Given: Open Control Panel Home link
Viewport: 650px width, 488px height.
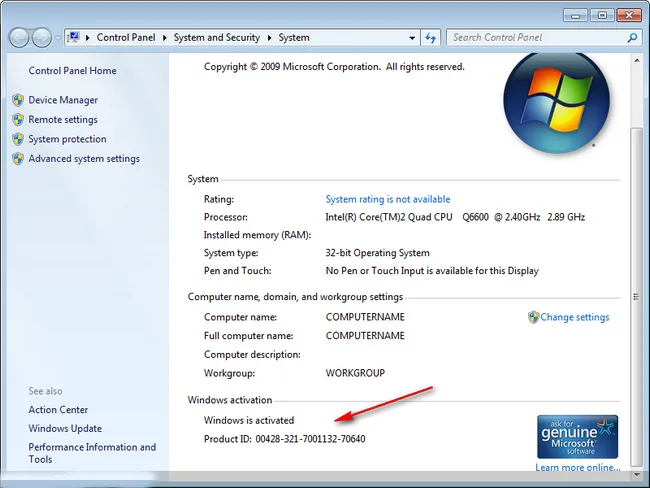Looking at the screenshot, I should pos(72,71).
